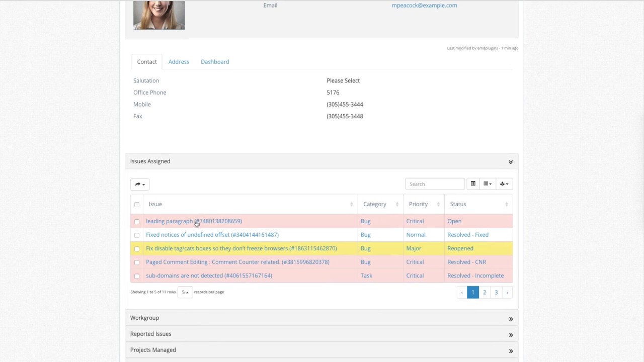The image size is (644, 362).
Task: Sort by Status column sort arrows
Action: (506, 204)
